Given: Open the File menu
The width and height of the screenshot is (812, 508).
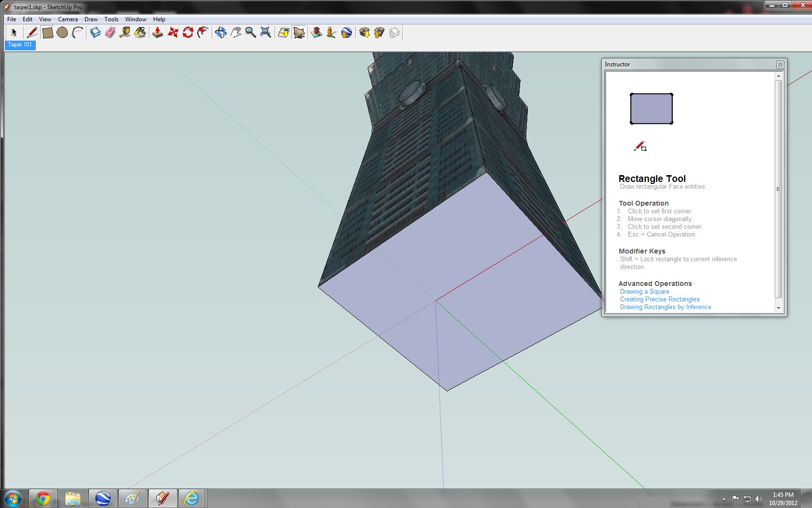Looking at the screenshot, I should 12,19.
